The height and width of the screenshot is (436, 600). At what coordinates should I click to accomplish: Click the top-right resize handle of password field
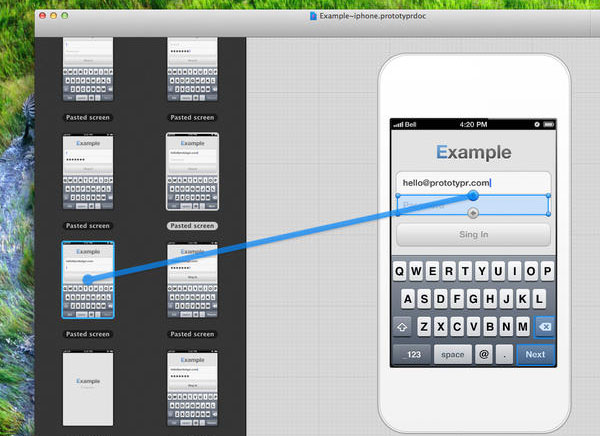click(x=548, y=196)
